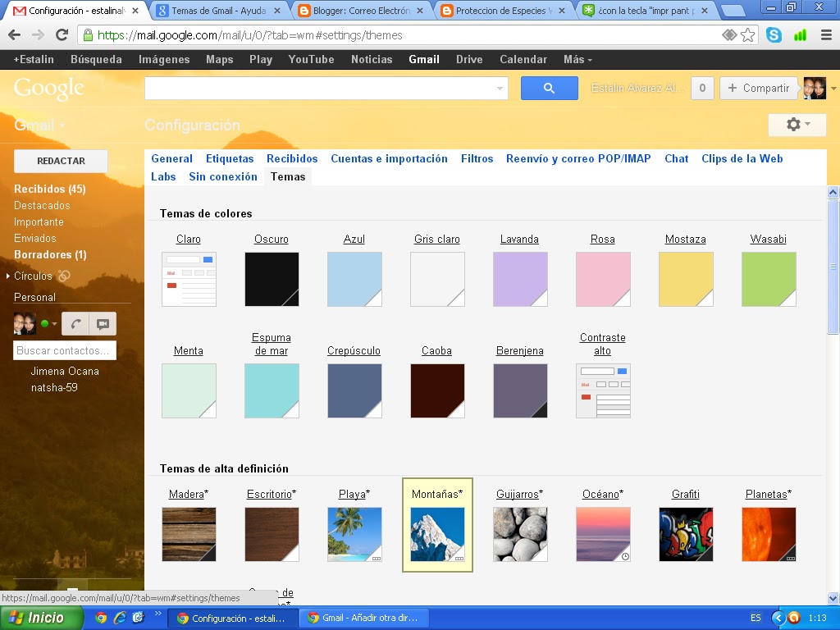This screenshot has width=840, height=630.
Task: Click the phone call icon in chat
Action: point(75,323)
